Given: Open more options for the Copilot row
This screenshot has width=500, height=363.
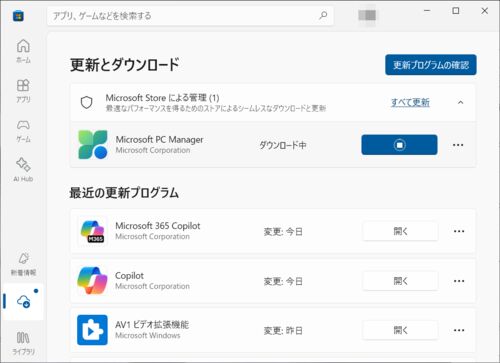Looking at the screenshot, I should click(459, 281).
